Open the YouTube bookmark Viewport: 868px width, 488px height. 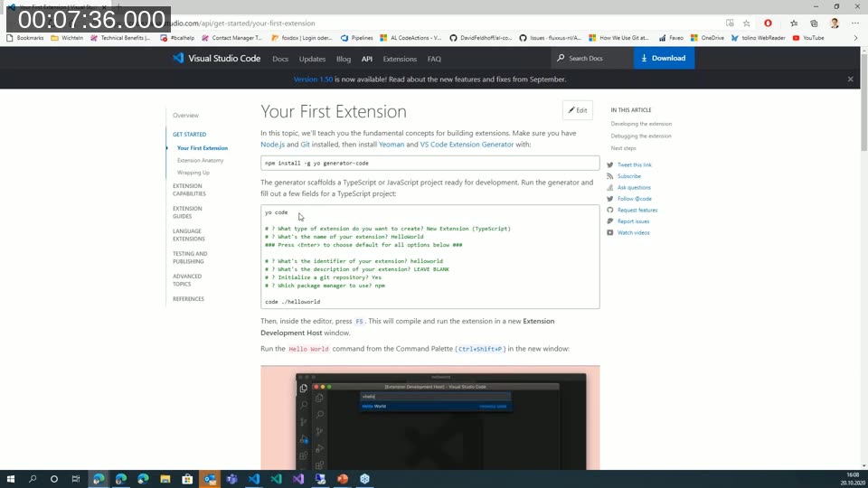(808, 38)
